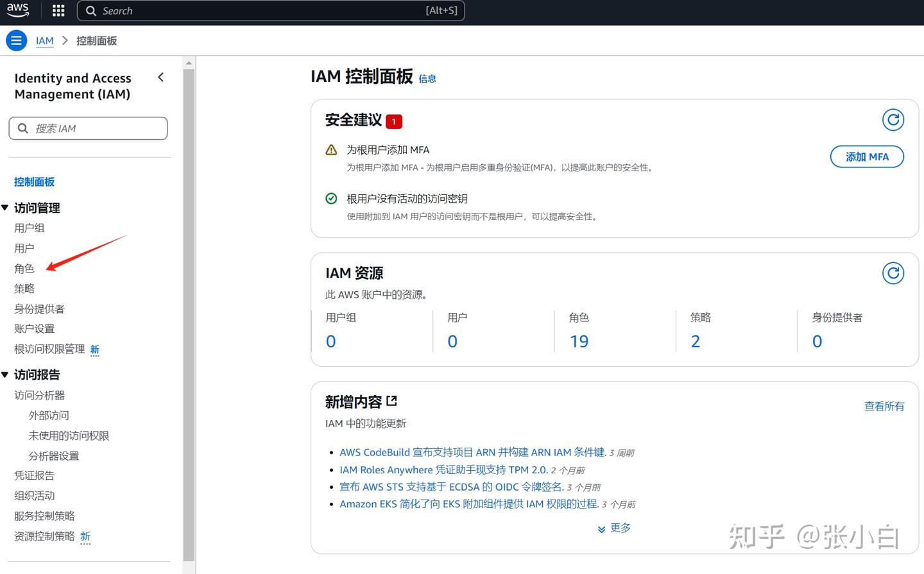The width and height of the screenshot is (924, 574).
Task: Open 组织活动 in the sidebar
Action: coord(35,496)
